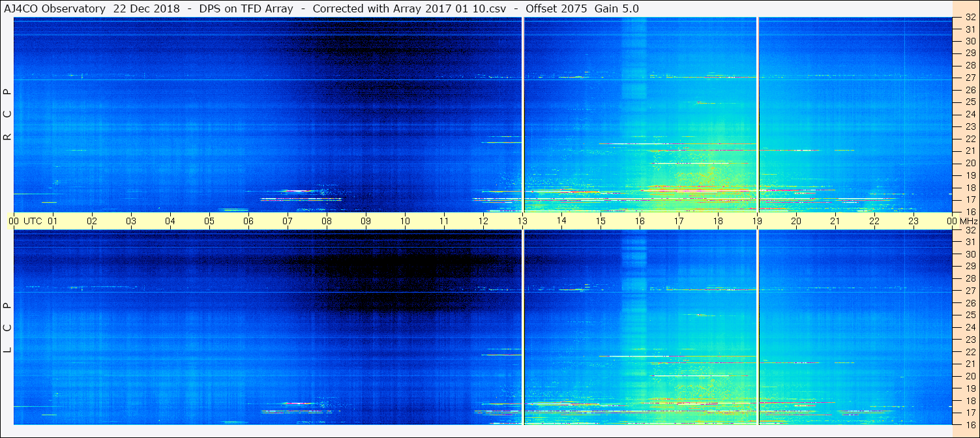Click hour '23' on the time axis
Viewport: 980px width, 438px height.
click(x=913, y=221)
